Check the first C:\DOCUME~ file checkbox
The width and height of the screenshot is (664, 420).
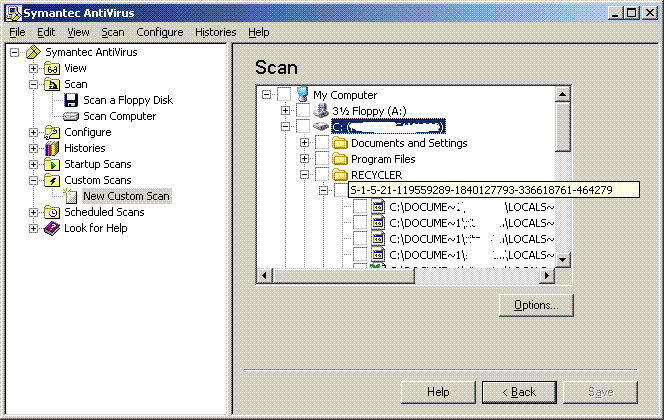[x=360, y=207]
